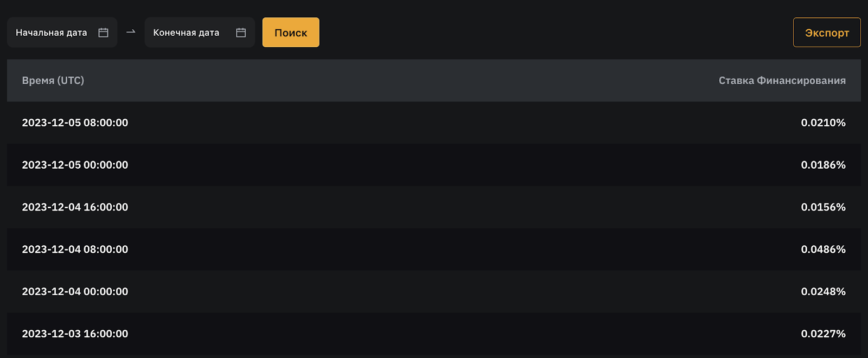
Task: Select the 2023-12-05 08:00:00 row
Action: tap(75, 123)
